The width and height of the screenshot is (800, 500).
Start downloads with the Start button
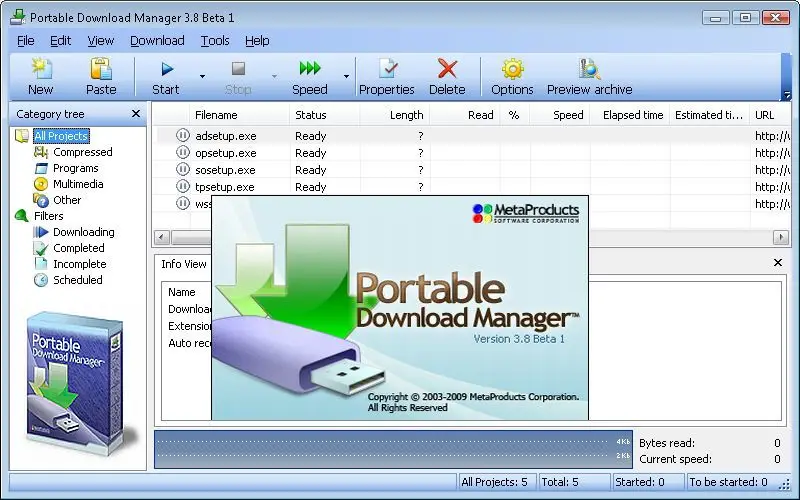[x=166, y=77]
